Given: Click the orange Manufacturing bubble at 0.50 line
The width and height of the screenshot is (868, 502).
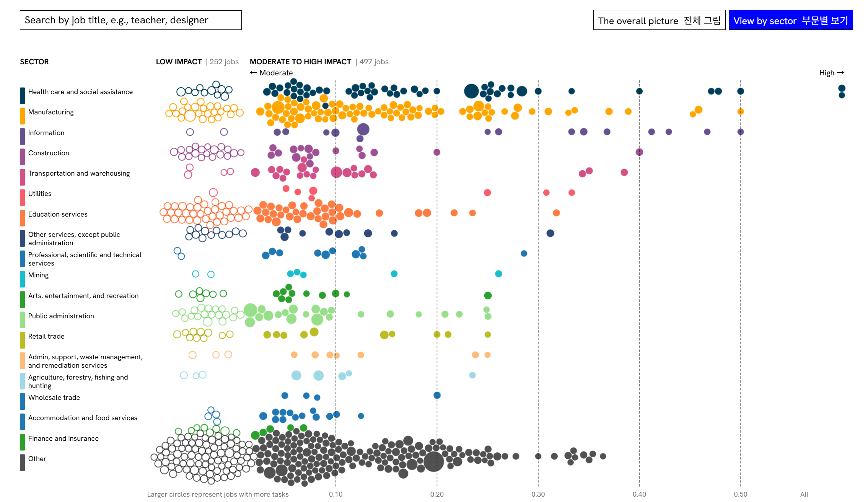Looking at the screenshot, I should coord(741,111).
